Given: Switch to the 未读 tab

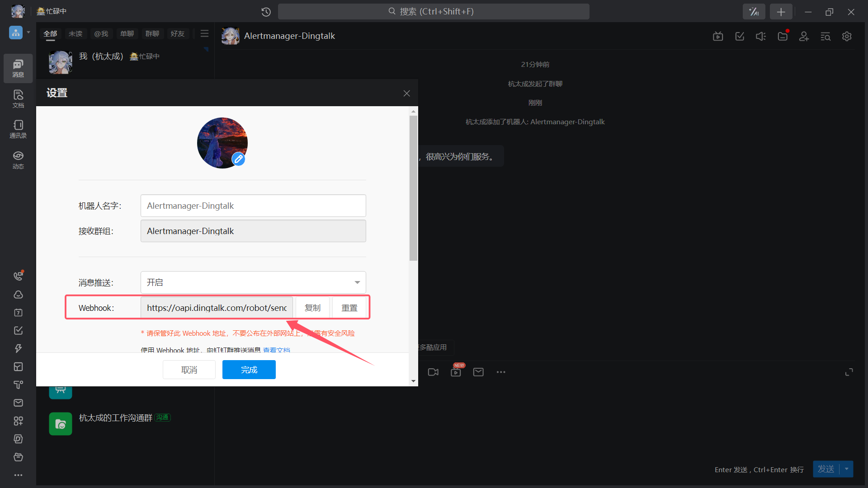Looking at the screenshot, I should click(75, 33).
